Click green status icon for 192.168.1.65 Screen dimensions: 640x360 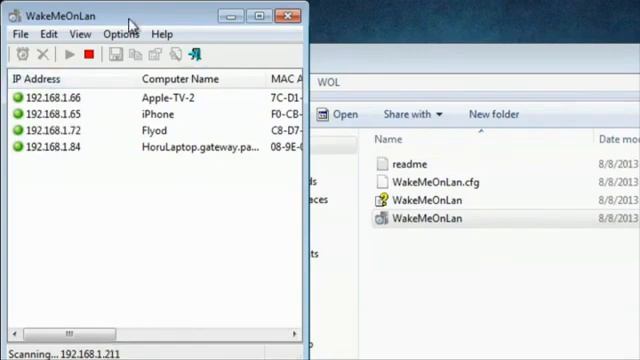pos(18,114)
